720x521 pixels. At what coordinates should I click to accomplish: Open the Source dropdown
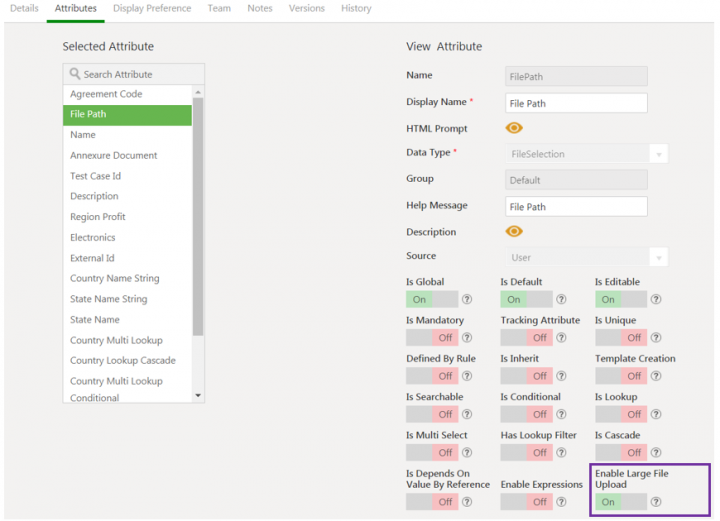tap(658, 257)
